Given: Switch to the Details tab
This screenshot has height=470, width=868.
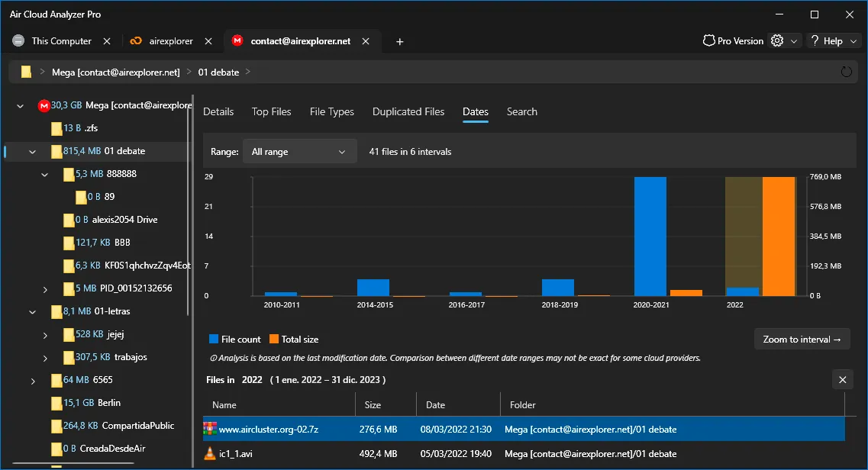Looking at the screenshot, I should coord(218,111).
